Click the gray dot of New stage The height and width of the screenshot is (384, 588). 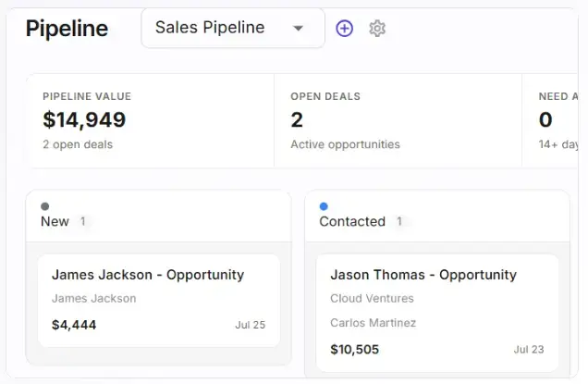(x=45, y=206)
